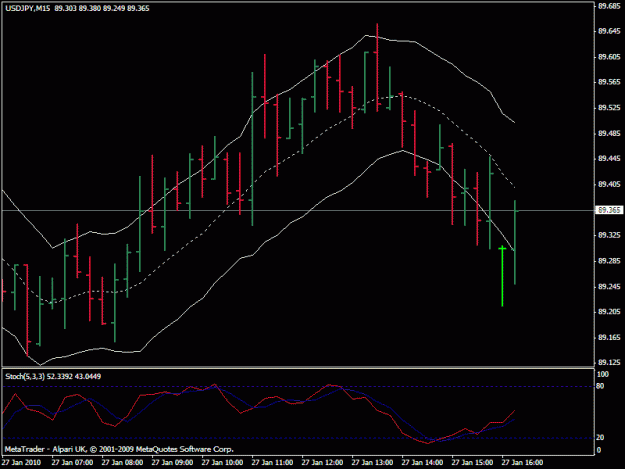Click the 27 Jan 12:00 time label
This screenshot has height=469, width=625.
coord(322,463)
